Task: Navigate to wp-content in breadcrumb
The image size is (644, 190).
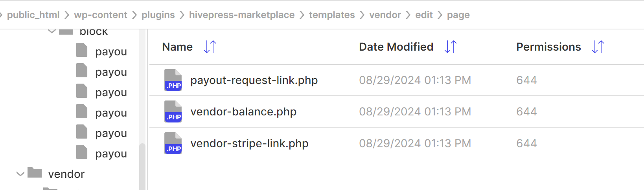Action: coord(101,15)
